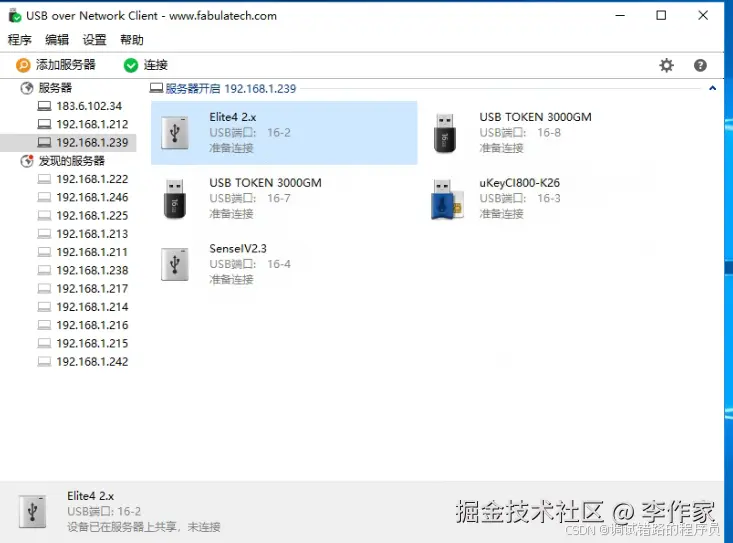Click USB端口 16-4 text under SenseIV2.3

[x=250, y=264]
